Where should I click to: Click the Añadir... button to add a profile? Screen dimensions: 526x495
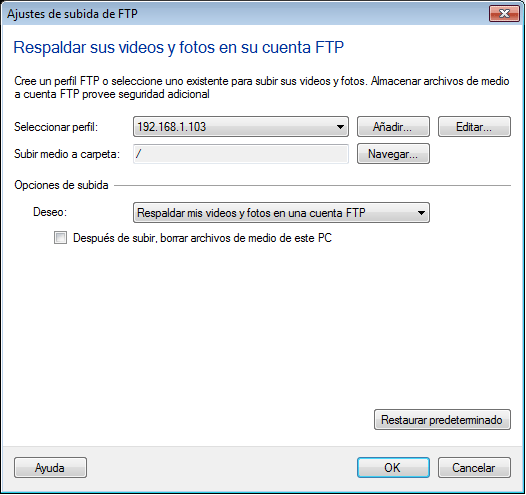click(393, 127)
